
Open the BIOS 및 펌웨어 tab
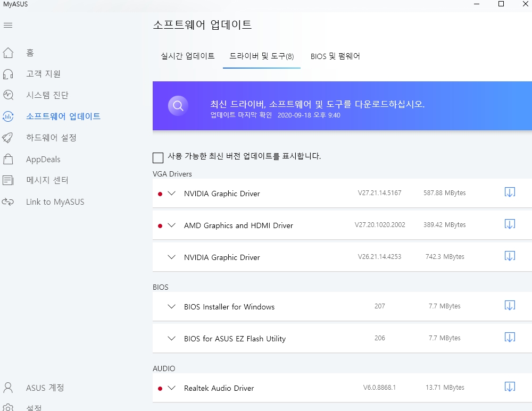click(x=335, y=56)
